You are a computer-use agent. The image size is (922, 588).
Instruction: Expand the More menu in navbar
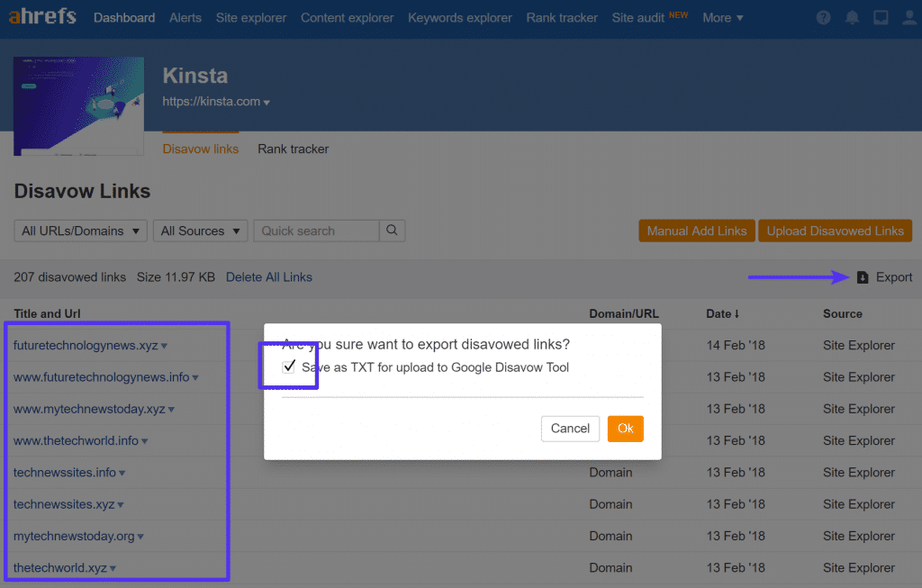tap(723, 18)
